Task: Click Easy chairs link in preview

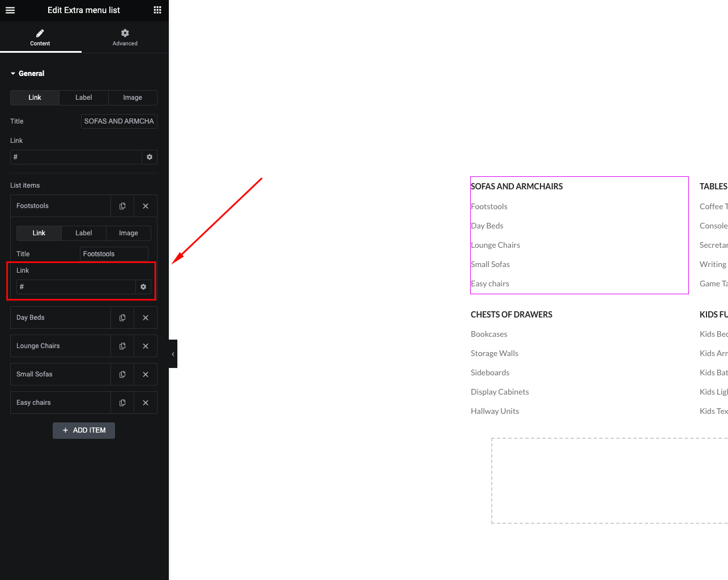Action: [490, 283]
